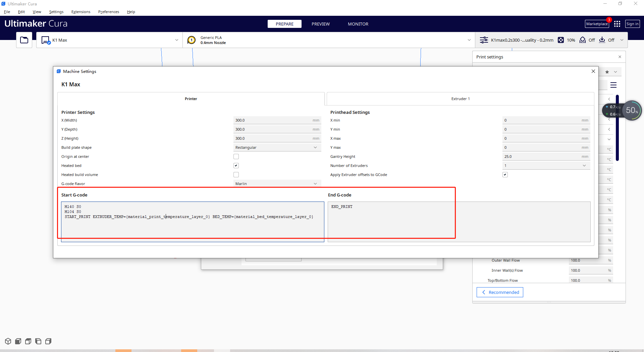Click the Recommended button
The height and width of the screenshot is (352, 644).
point(500,292)
